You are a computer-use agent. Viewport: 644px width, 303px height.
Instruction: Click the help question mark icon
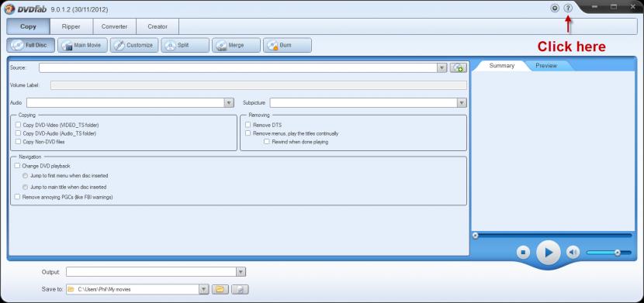point(568,8)
